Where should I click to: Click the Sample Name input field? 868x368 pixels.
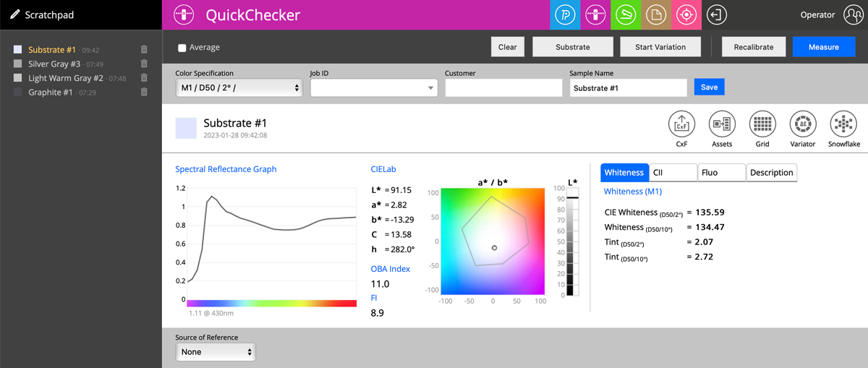point(628,87)
